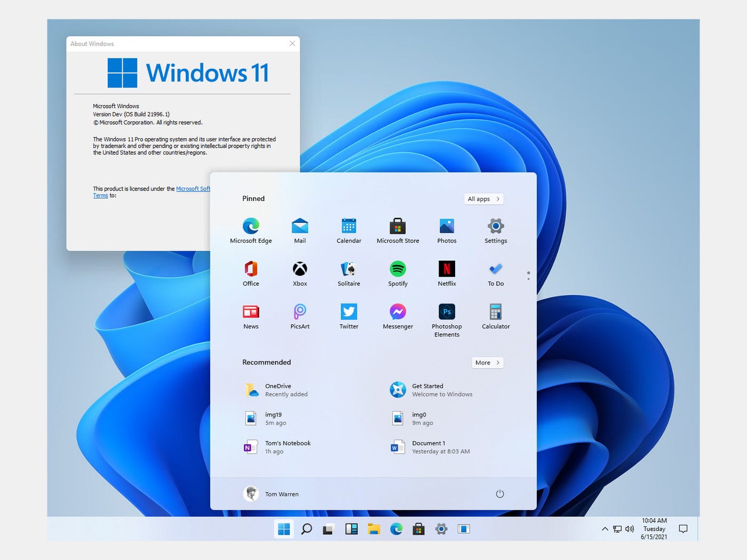This screenshot has height=560, width=747.
Task: Expand More recommended items
Action: click(487, 362)
